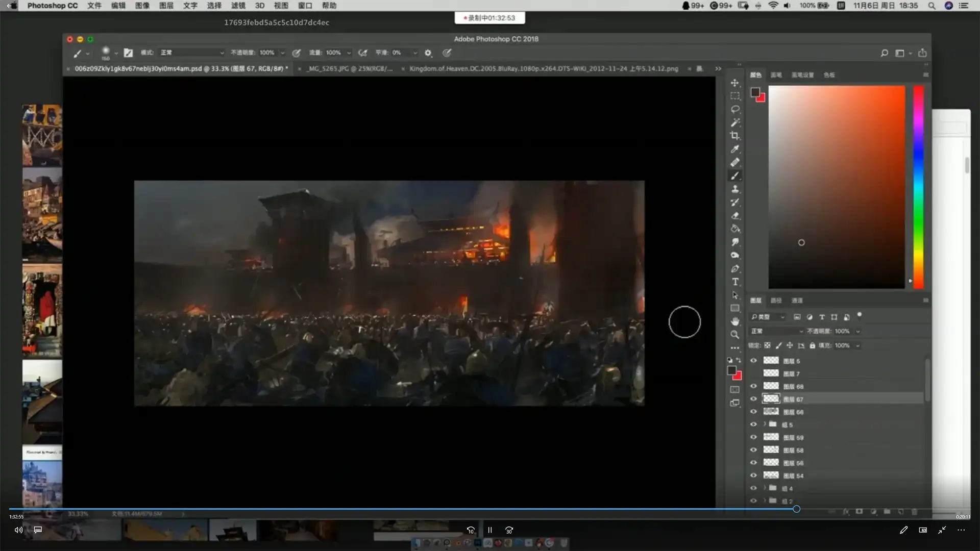Select the Crop tool

coord(735,136)
